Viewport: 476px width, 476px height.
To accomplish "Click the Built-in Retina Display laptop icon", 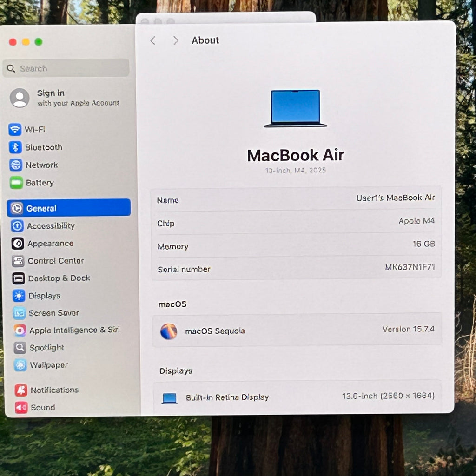I will click(170, 398).
